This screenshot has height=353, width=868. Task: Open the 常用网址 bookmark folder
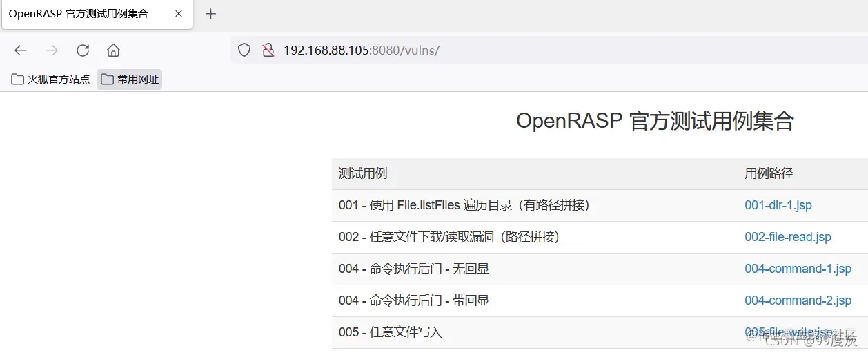130,79
